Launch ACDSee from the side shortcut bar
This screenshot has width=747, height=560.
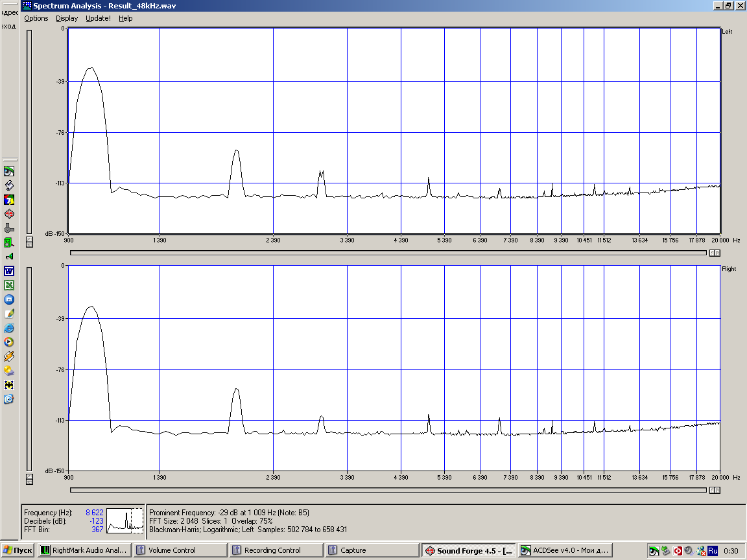tap(9, 171)
